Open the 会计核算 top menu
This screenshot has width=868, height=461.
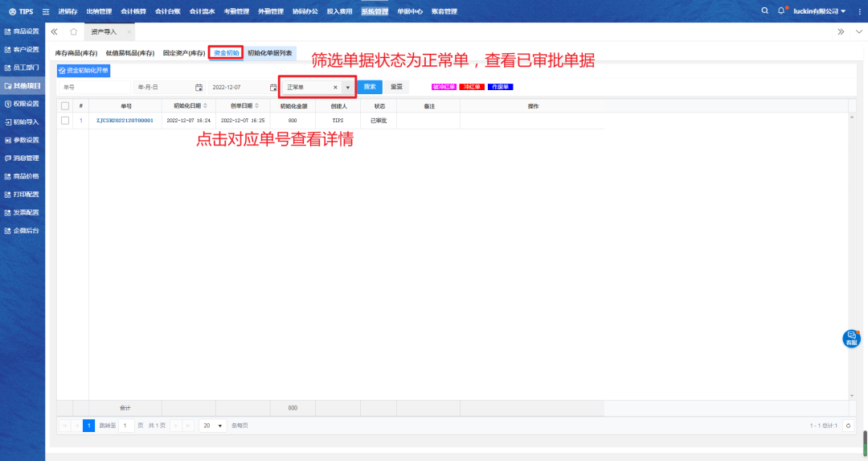pyautogui.click(x=133, y=11)
